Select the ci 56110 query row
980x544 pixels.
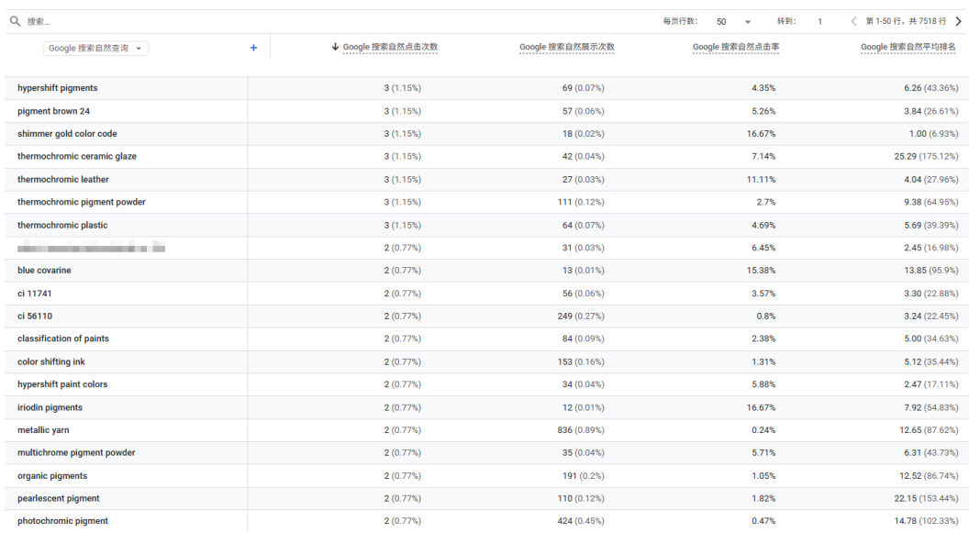pos(35,316)
